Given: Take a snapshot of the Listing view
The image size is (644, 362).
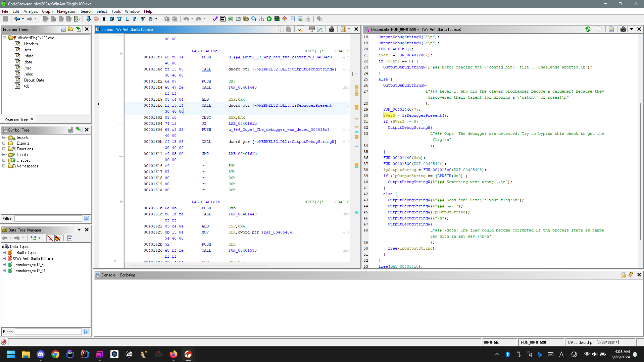Looking at the screenshot, I should coord(332,29).
